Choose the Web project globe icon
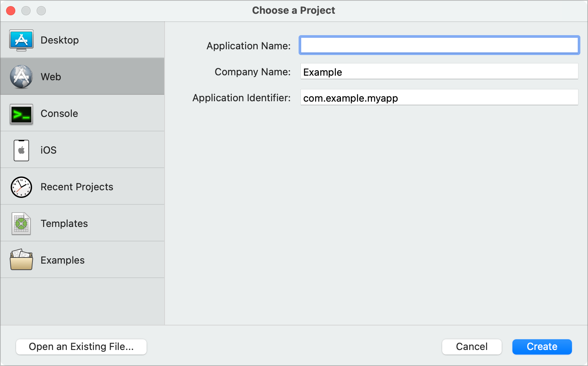588x366 pixels. coord(21,77)
